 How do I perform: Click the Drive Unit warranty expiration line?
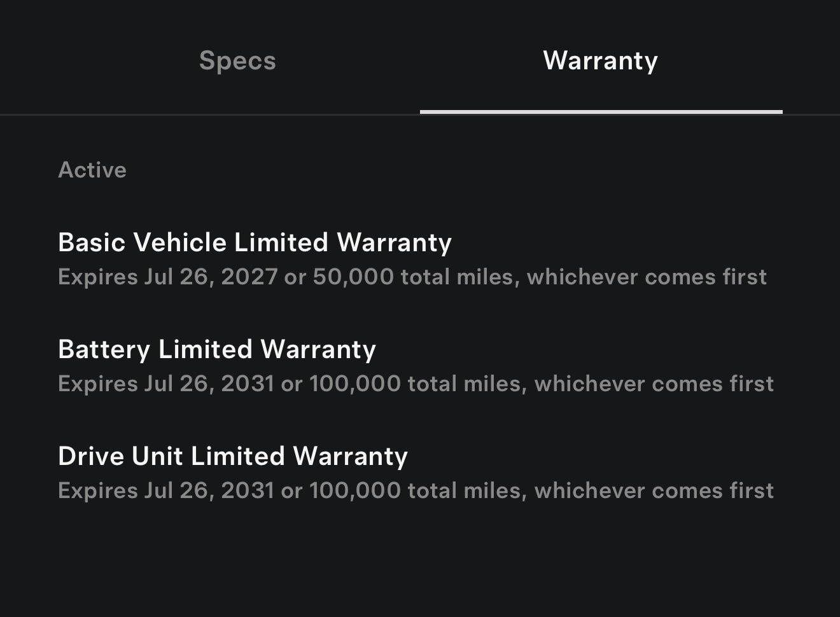coord(416,490)
